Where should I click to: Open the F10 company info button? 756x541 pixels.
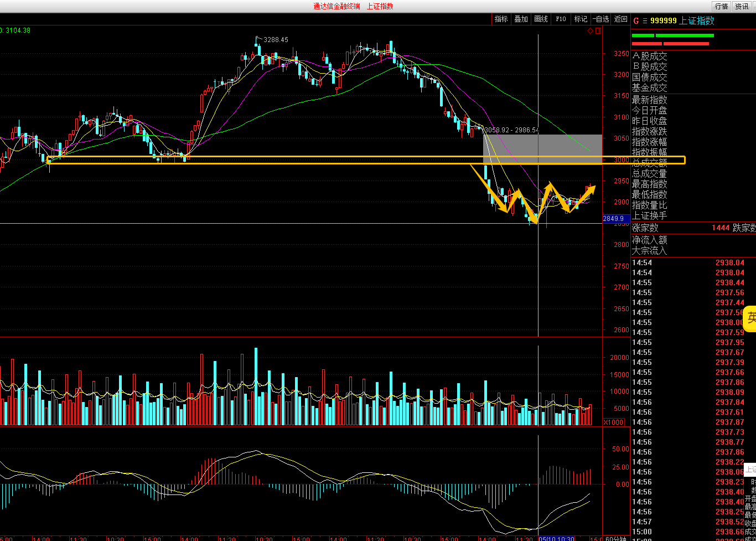click(561, 19)
